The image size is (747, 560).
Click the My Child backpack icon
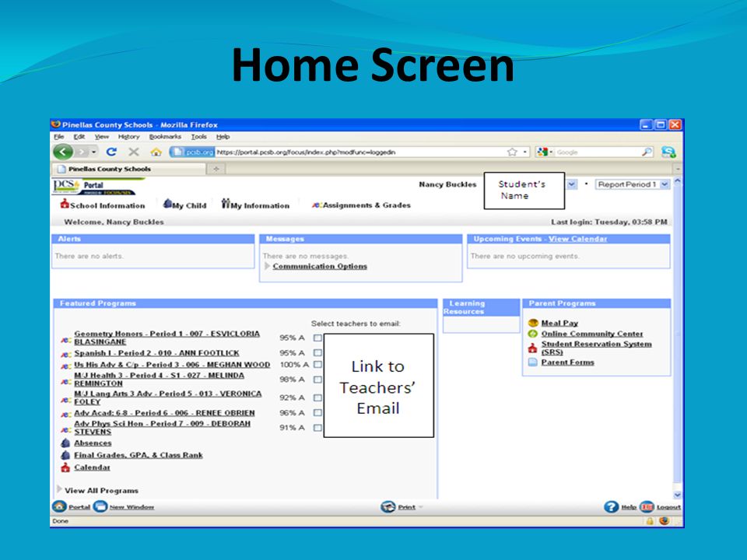coord(167,204)
